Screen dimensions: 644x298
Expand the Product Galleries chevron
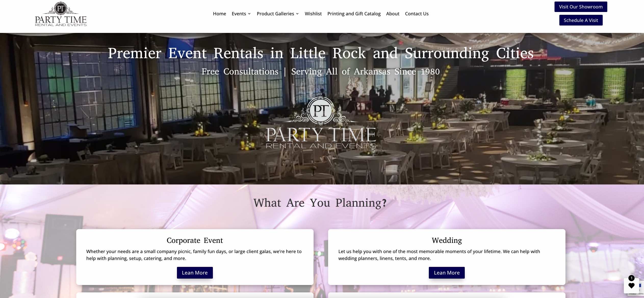(x=297, y=14)
